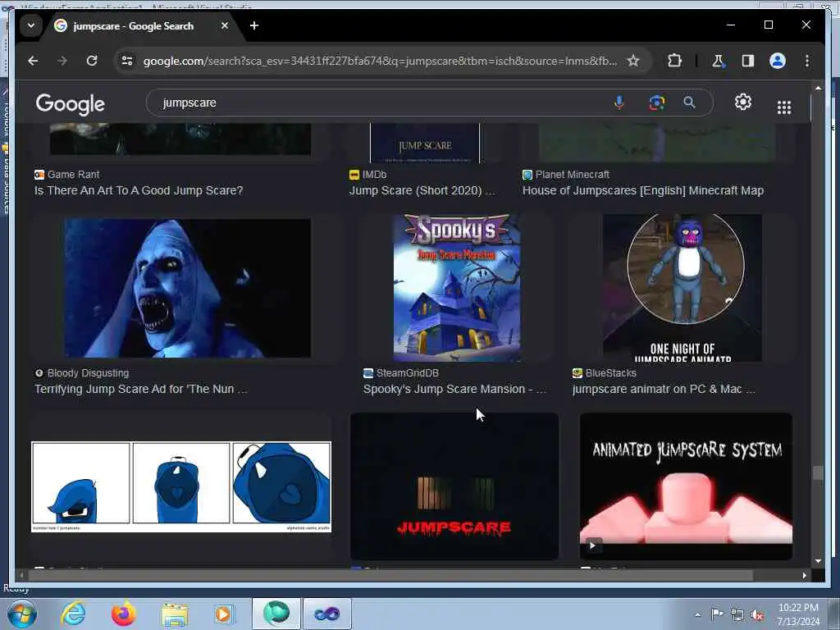Click the Bloody Disgusting source label
Image resolution: width=840 pixels, height=630 pixels.
coord(82,373)
